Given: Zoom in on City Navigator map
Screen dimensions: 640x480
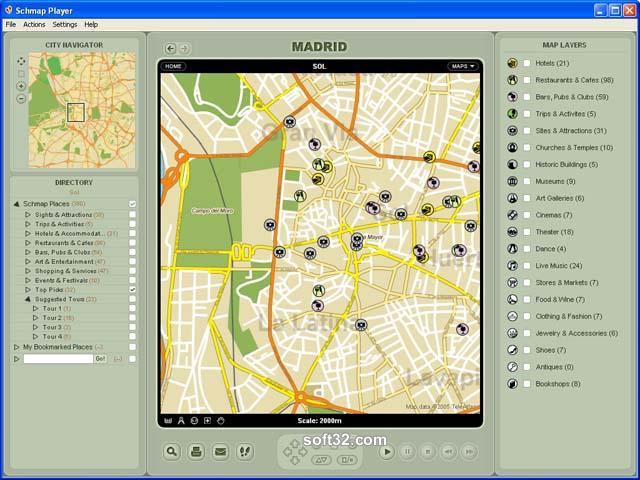Looking at the screenshot, I should click(22, 86).
